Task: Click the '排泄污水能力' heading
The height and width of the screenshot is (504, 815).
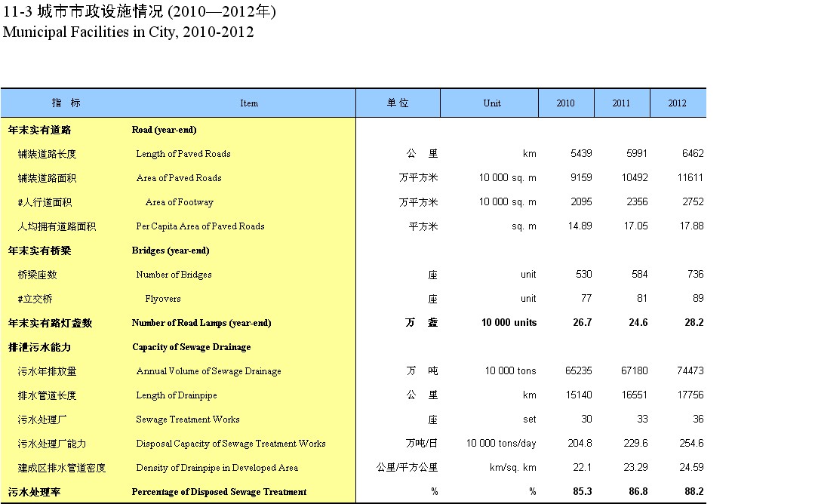Action: (39, 347)
